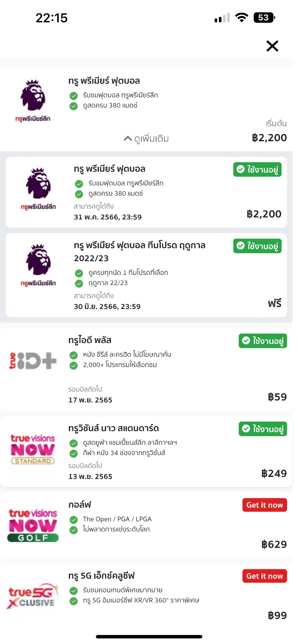Screen dimensions: 298x644
Task: Open the ทรูไอดี พลัส package title
Action: click(90, 340)
